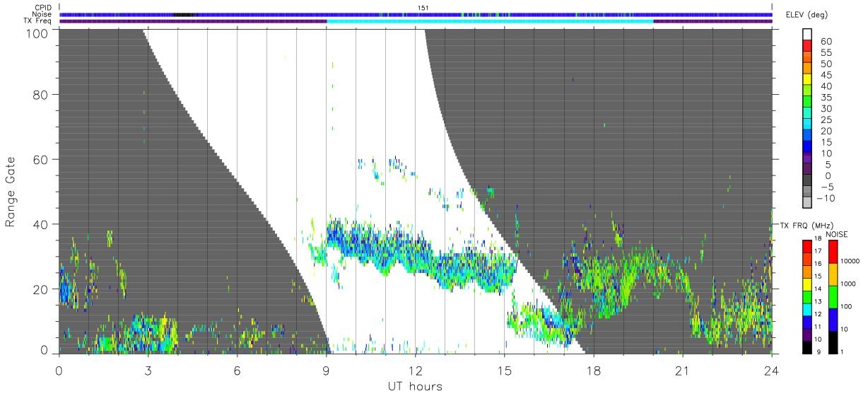The image size is (868, 401).
Task: Click the black swatch in the TX FRQ colorbar
Action: click(x=808, y=348)
